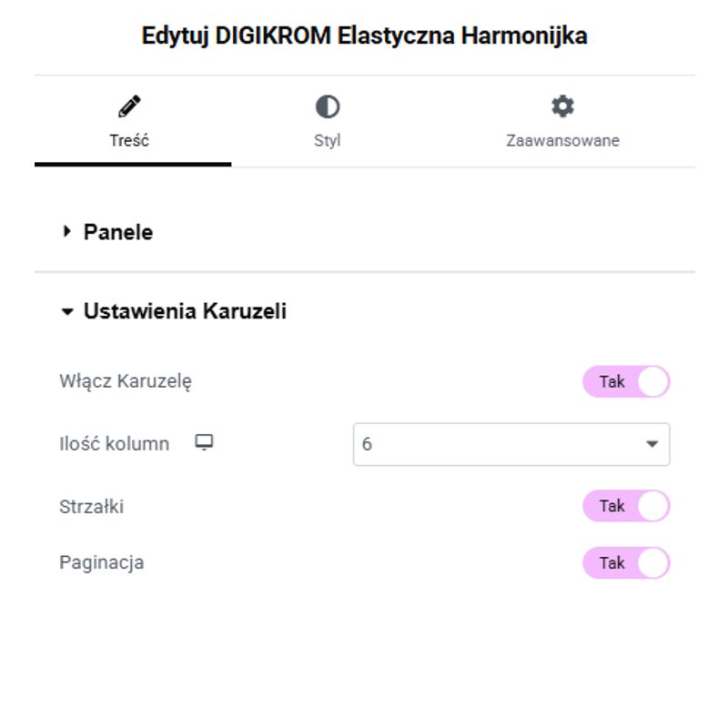Select the Treść tab label
Viewport: 728px width, 728px height.
coord(129,141)
